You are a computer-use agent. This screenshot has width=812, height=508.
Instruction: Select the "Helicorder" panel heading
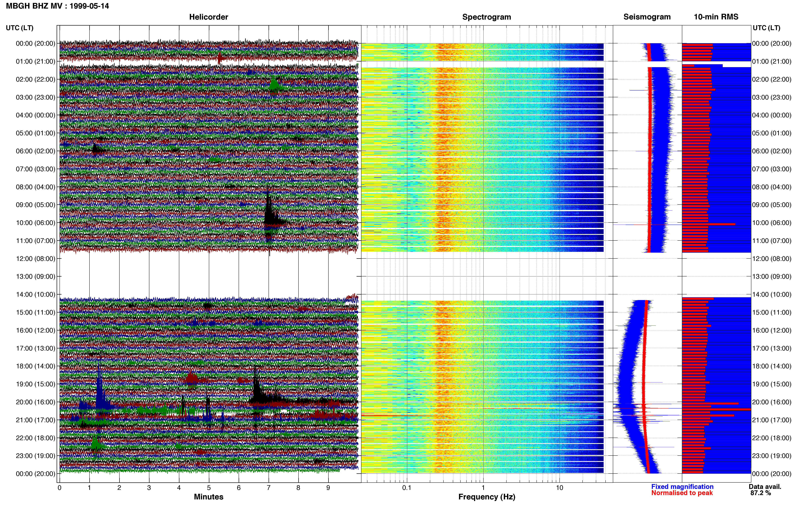point(209,17)
